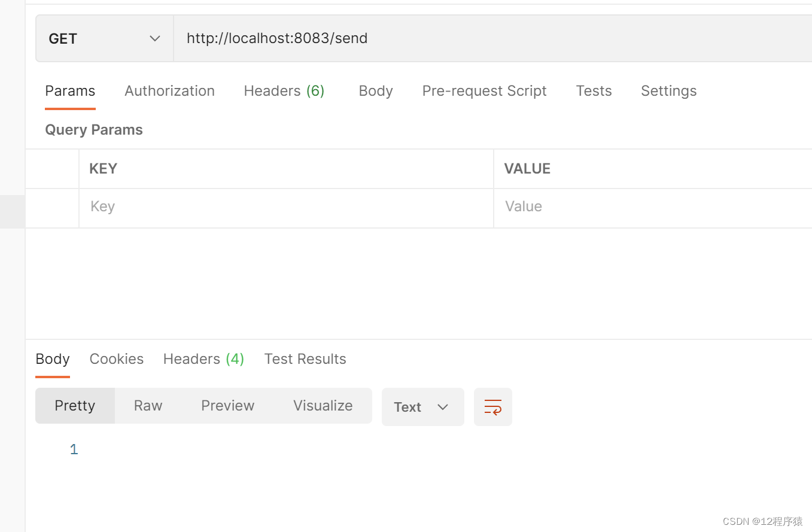Toggle the wrap lines icon button
Viewport: 812px width, 532px height.
pos(492,407)
